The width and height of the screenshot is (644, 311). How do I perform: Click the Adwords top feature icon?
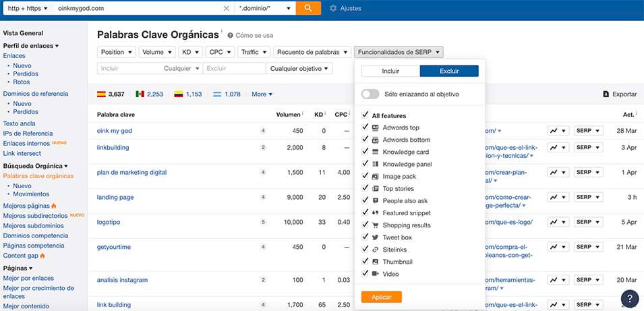375,128
